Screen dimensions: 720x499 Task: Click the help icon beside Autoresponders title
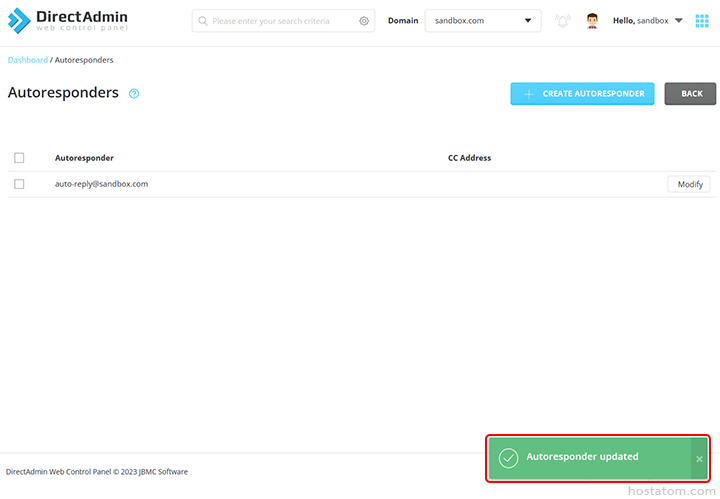point(134,94)
